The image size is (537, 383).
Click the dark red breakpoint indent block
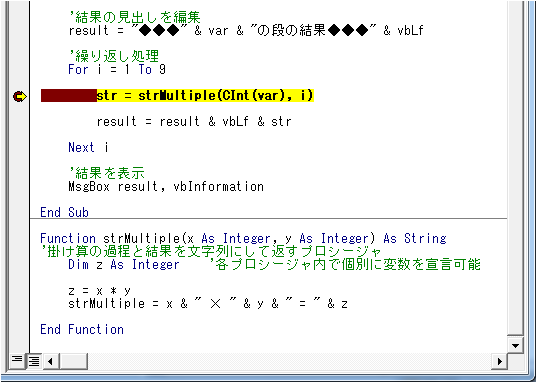click(69, 96)
